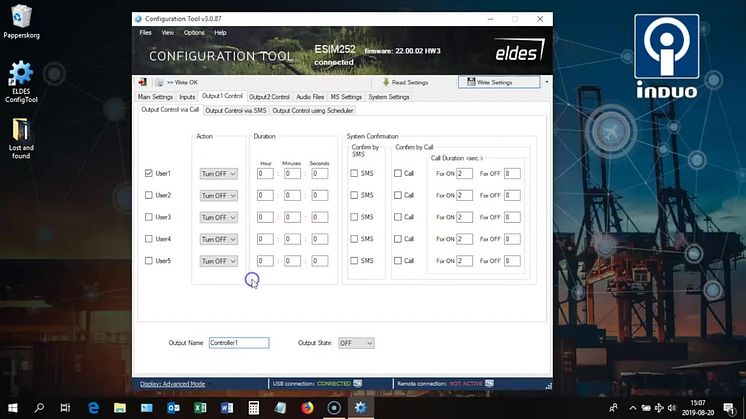This screenshot has height=419, width=746.
Task: Click the Read Settings button
Action: coord(405,82)
